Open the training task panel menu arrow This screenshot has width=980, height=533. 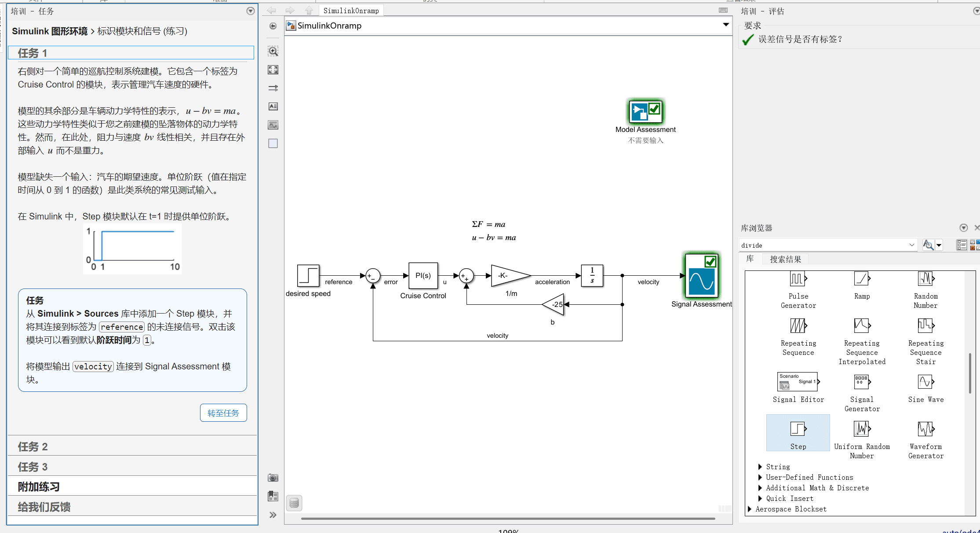tap(251, 11)
